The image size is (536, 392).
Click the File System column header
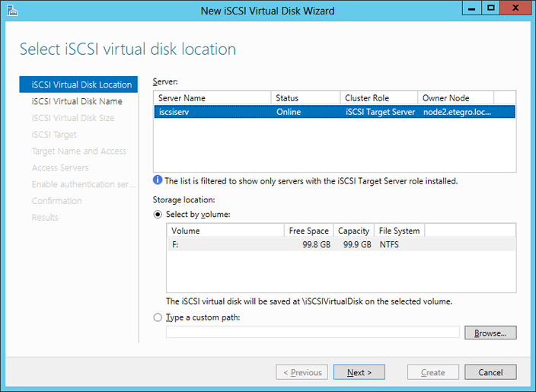(x=400, y=231)
